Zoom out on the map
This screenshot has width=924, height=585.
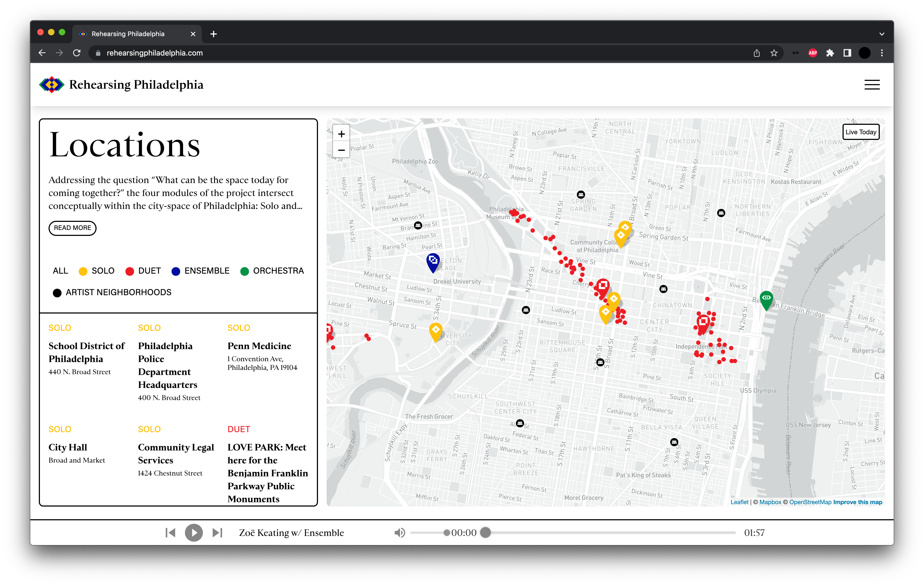[341, 150]
